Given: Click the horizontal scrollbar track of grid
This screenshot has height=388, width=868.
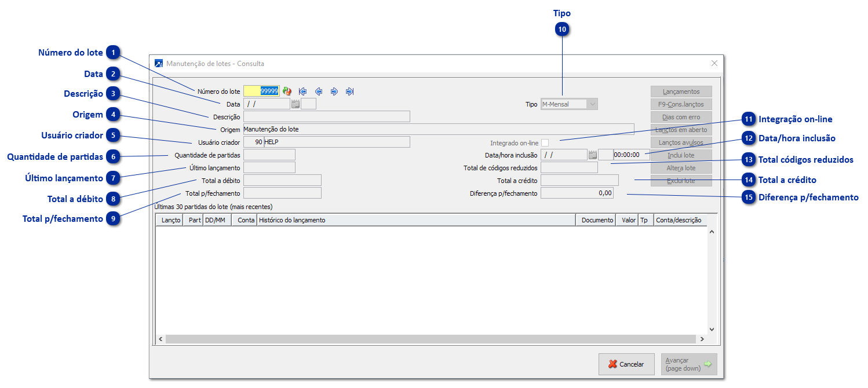Looking at the screenshot, I should tap(432, 339).
